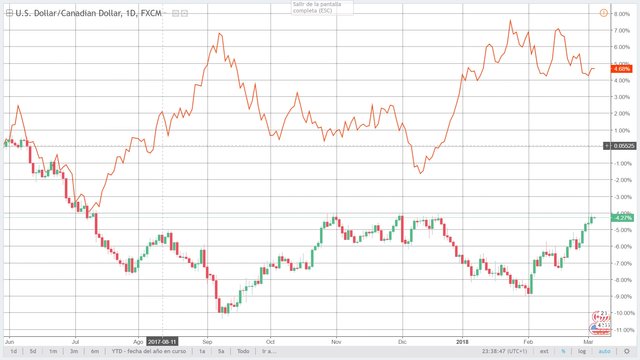Select the 3m time range
The height and width of the screenshot is (360, 640).
click(74, 351)
